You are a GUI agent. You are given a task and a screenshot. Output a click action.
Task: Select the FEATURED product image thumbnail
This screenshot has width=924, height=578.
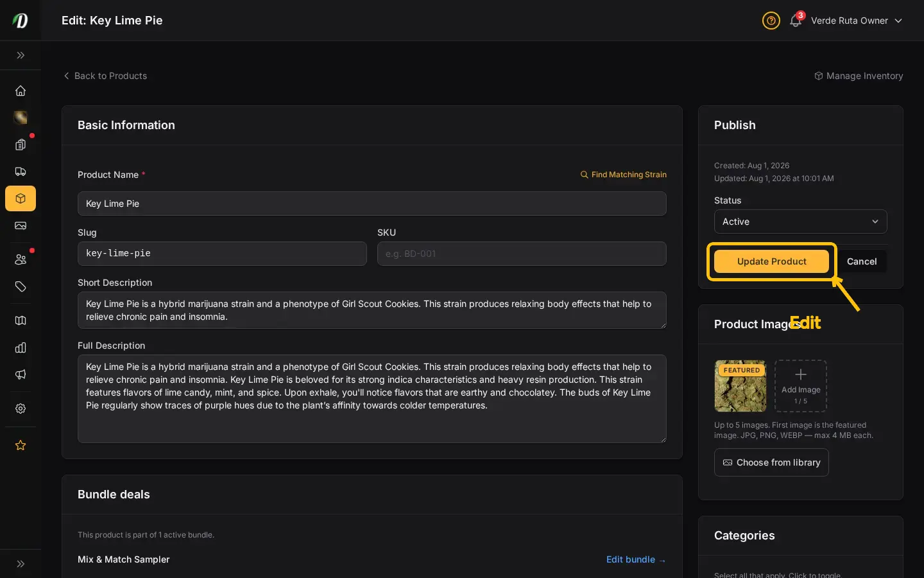click(x=740, y=386)
